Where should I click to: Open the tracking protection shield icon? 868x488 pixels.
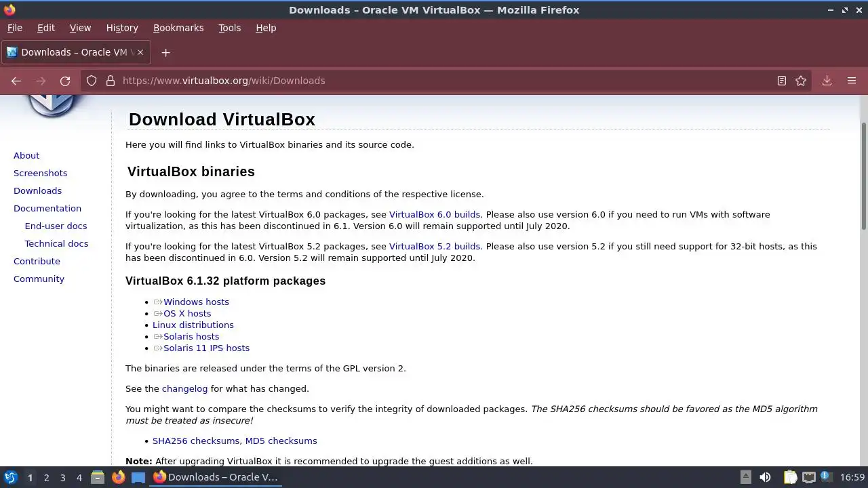pos(92,81)
